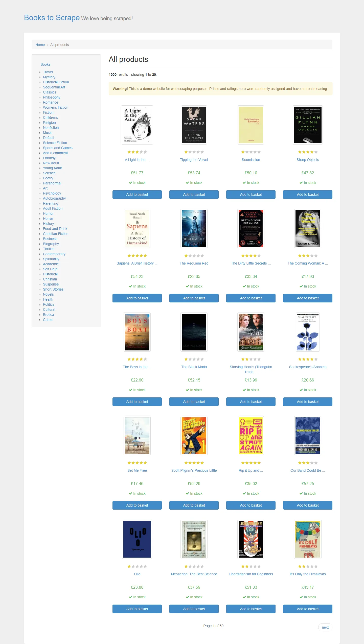The width and height of the screenshot is (364, 644).
Task: Browse the Sports and Games category
Action: (58, 148)
